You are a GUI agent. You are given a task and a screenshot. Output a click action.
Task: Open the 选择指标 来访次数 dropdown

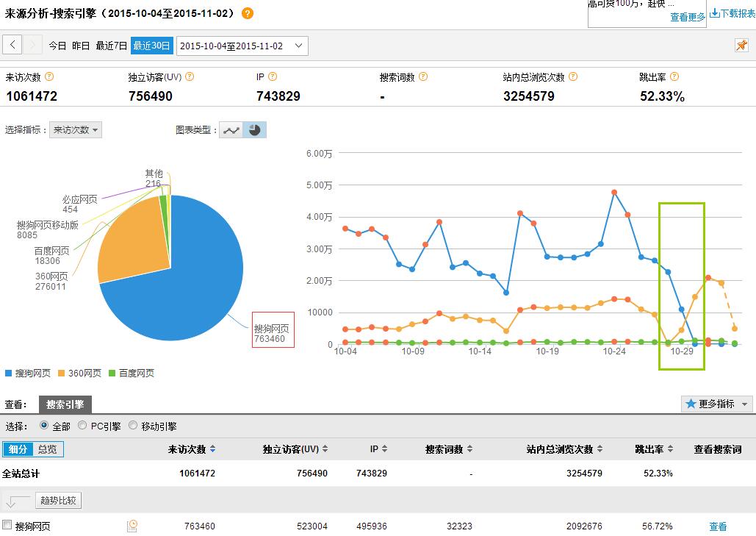pos(76,130)
